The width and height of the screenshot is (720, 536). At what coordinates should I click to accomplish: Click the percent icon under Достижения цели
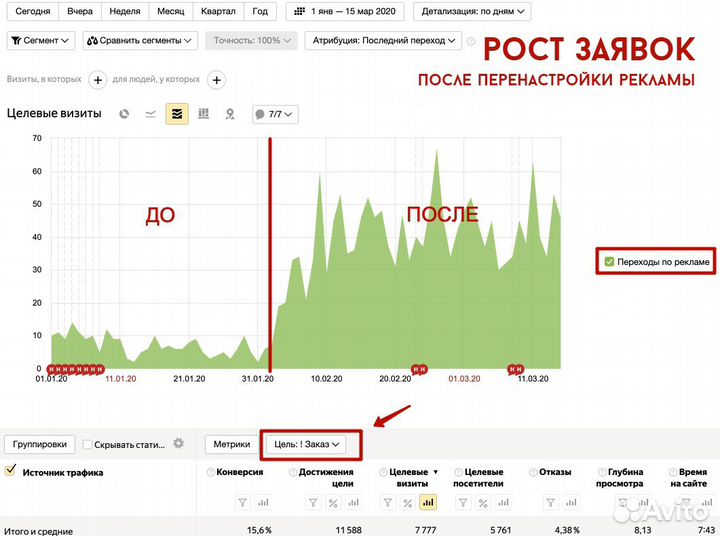tap(333, 503)
